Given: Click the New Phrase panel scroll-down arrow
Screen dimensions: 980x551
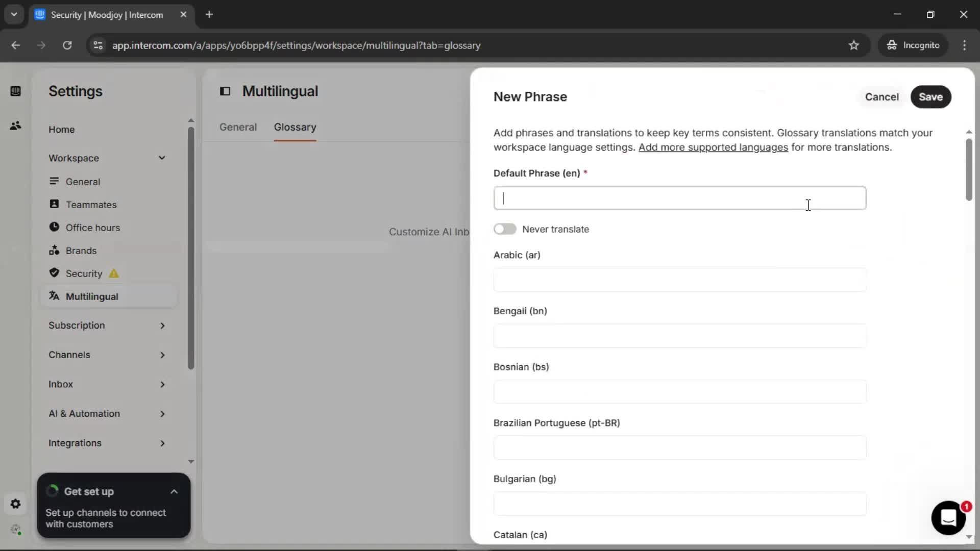Looking at the screenshot, I should 969,537.
